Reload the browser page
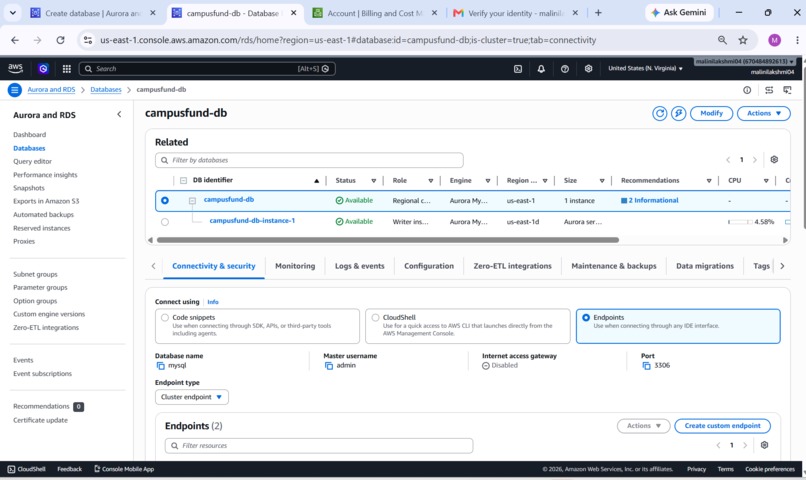 (60, 40)
